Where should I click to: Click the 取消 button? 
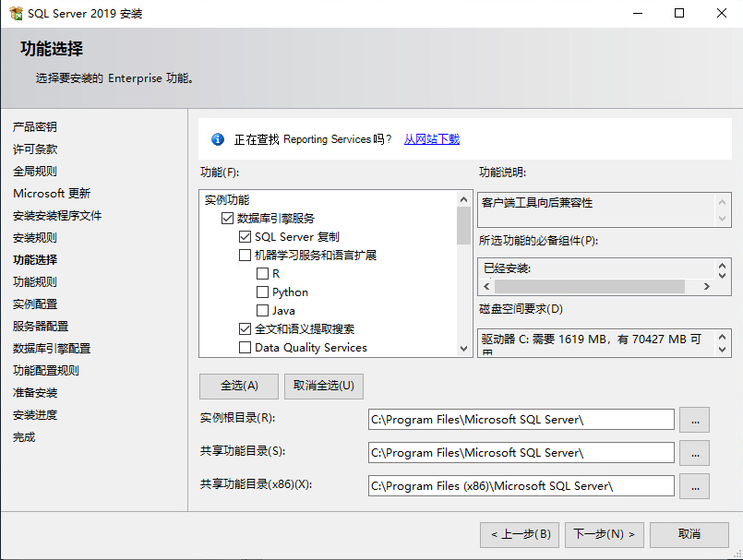(689, 535)
